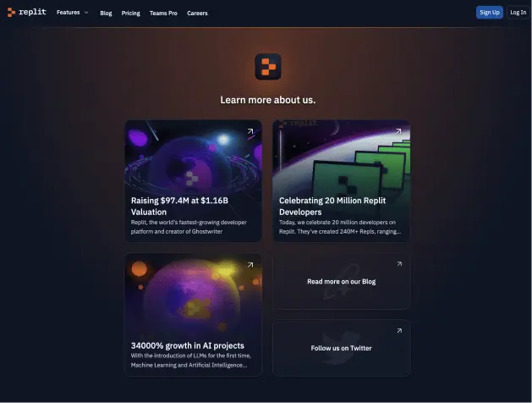The width and height of the screenshot is (532, 403).
Task: Open the Features menu
Action: 72,13
